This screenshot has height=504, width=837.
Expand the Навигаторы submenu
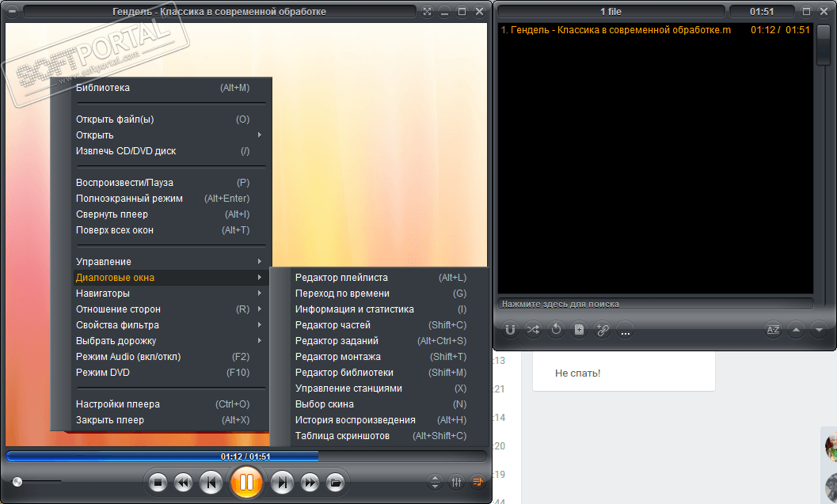coord(163,294)
